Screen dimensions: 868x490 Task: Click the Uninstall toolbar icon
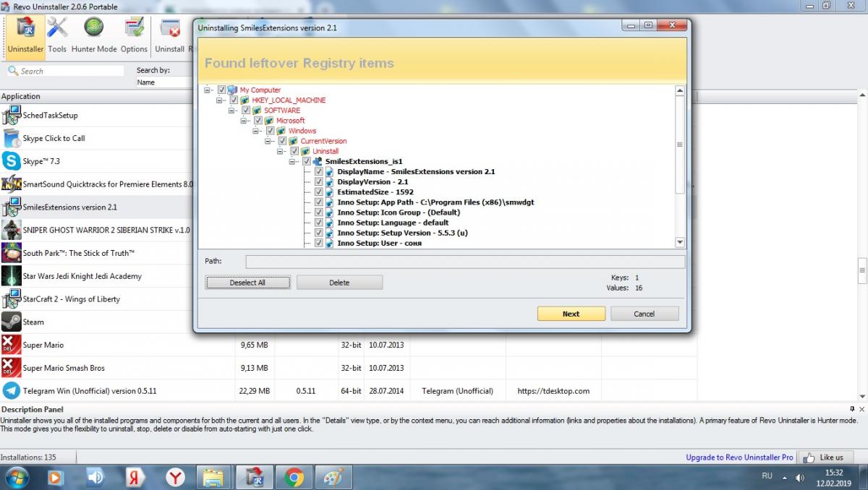[x=169, y=35]
